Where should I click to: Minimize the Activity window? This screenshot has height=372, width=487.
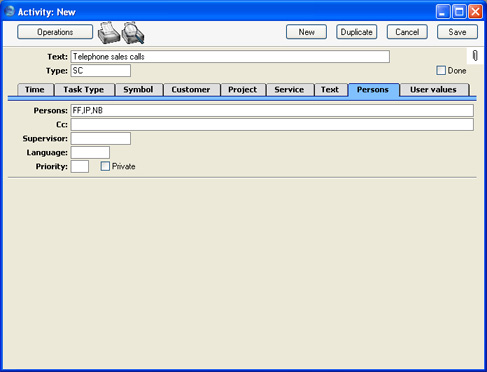pyautogui.click(x=443, y=12)
